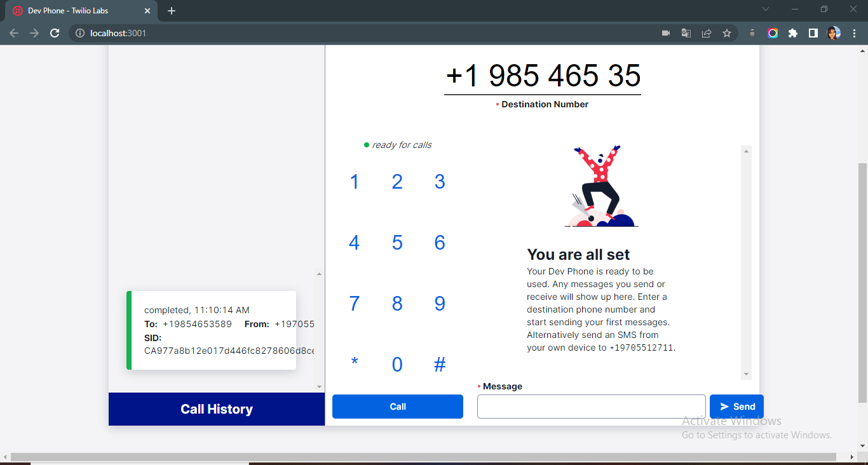Dial the hash key on keypad
This screenshot has height=465, width=868.
click(x=440, y=365)
